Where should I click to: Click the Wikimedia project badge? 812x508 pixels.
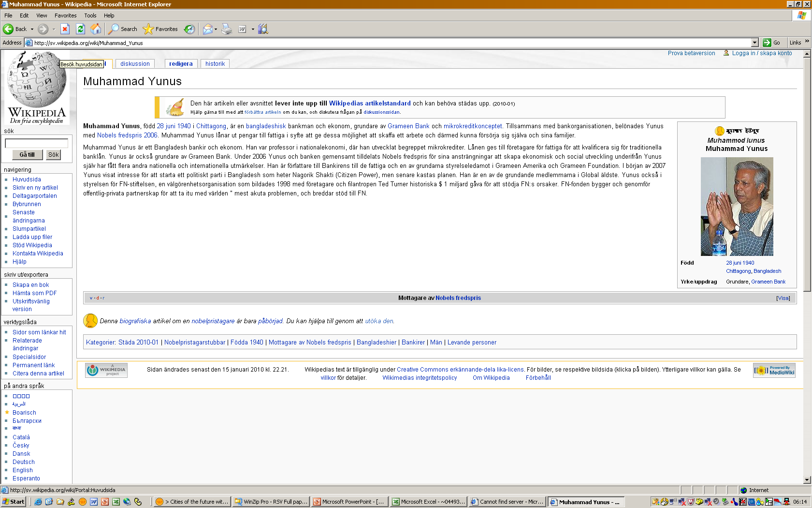click(106, 370)
